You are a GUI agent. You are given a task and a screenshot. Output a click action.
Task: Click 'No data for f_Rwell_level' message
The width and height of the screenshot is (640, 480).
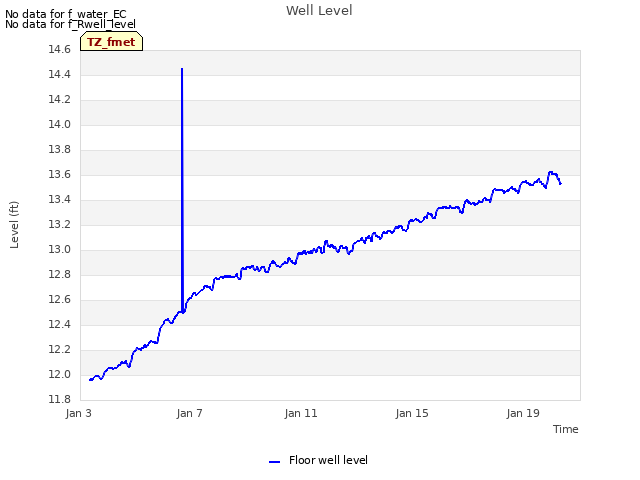(70, 24)
